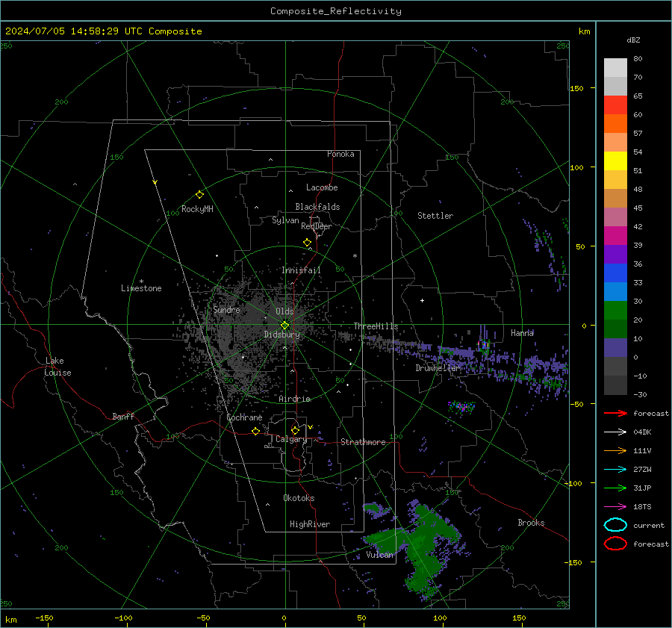
Task: Pick the yellow swatch between 54 and 51 dBZ
Action: [615, 161]
